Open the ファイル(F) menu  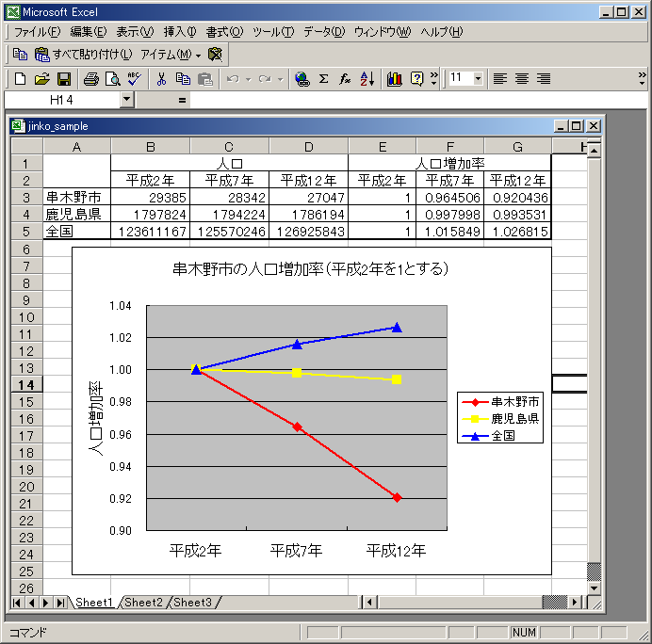[37, 32]
